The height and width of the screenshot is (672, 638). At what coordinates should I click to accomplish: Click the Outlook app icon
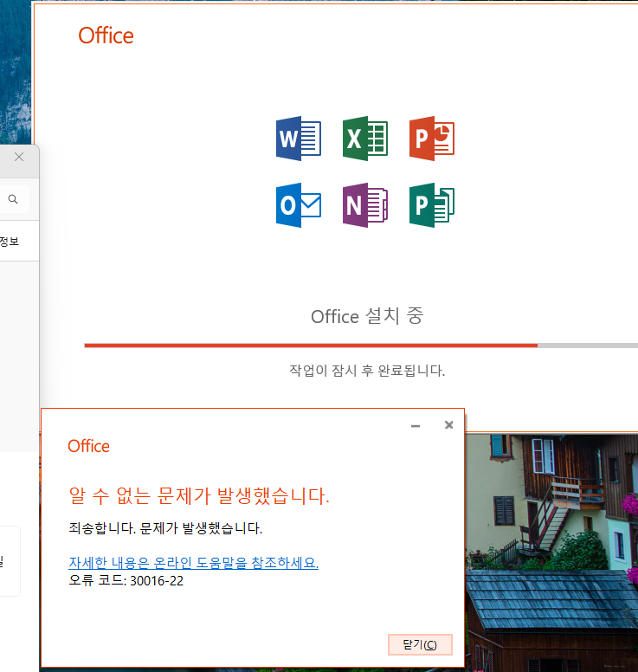pyautogui.click(x=298, y=205)
